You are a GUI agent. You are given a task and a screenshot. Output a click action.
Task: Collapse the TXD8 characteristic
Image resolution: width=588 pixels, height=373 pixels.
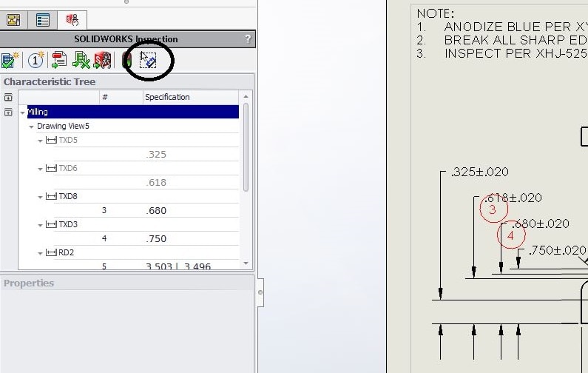40,198
